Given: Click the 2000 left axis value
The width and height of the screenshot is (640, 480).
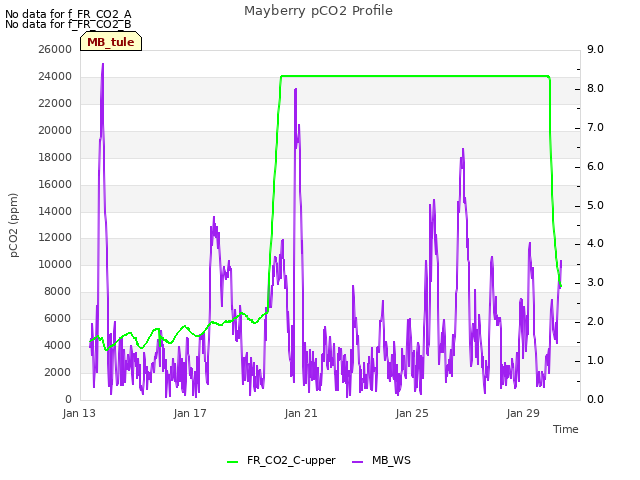Looking at the screenshot, I should 58,372.
